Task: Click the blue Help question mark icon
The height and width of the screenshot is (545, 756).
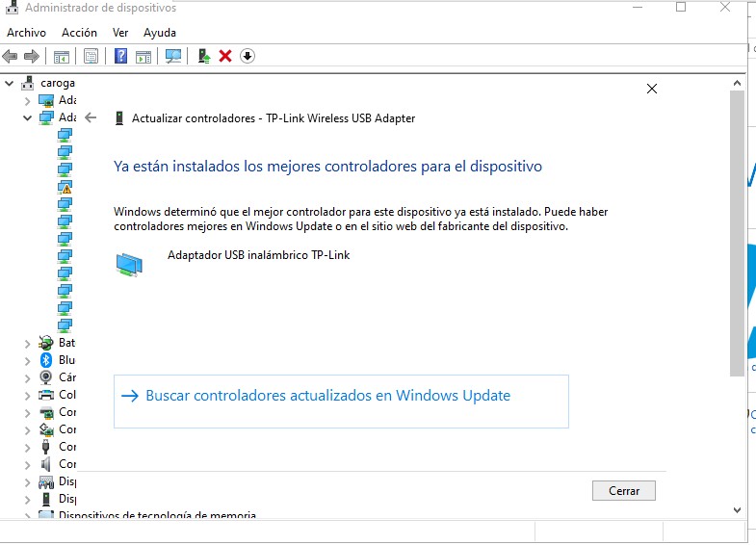Action: pos(120,56)
